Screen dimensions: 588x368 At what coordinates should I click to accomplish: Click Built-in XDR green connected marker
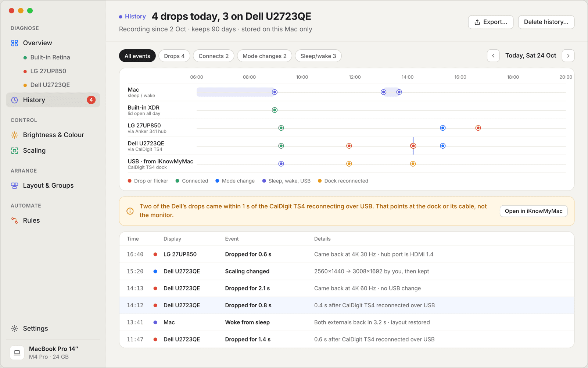click(x=275, y=110)
